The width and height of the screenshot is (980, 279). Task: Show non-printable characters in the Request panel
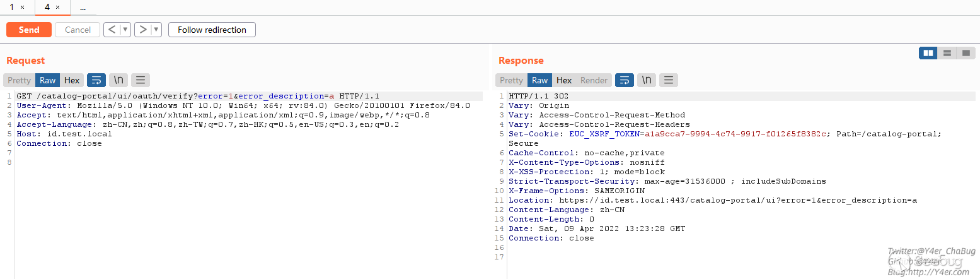click(x=118, y=80)
